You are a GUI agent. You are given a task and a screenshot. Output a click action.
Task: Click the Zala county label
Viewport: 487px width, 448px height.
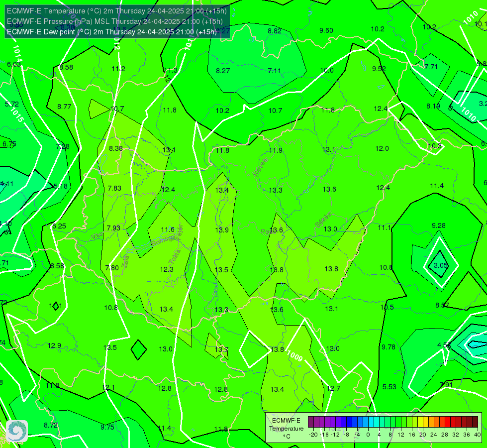point(125,261)
